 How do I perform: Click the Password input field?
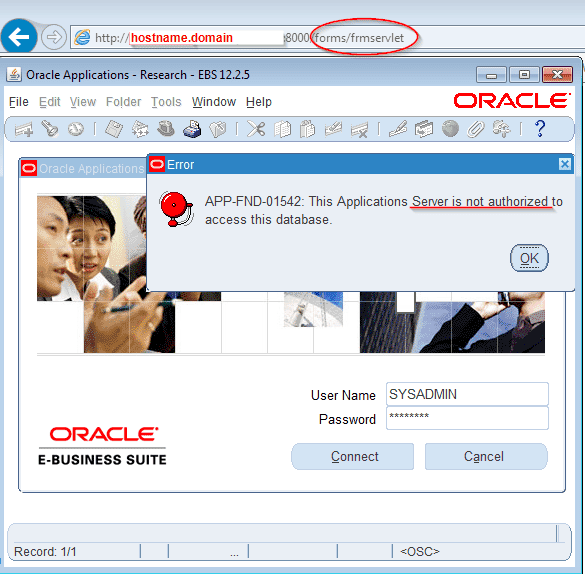tap(467, 418)
